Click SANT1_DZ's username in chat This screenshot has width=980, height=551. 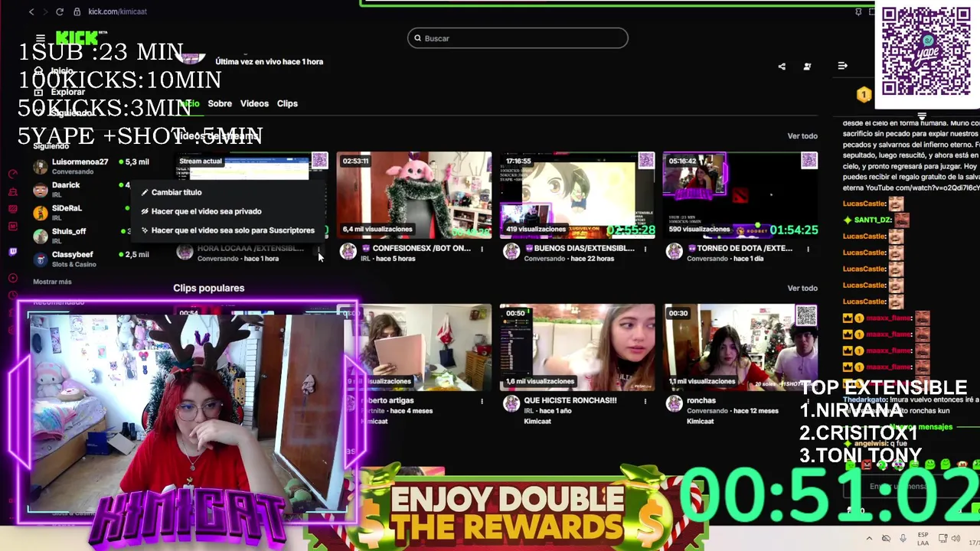pyautogui.click(x=871, y=220)
